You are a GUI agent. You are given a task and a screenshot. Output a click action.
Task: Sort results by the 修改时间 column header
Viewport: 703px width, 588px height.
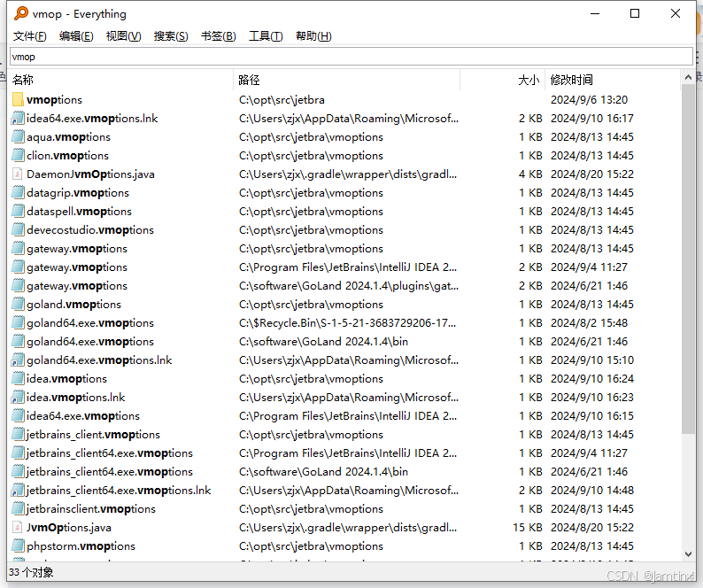click(613, 80)
